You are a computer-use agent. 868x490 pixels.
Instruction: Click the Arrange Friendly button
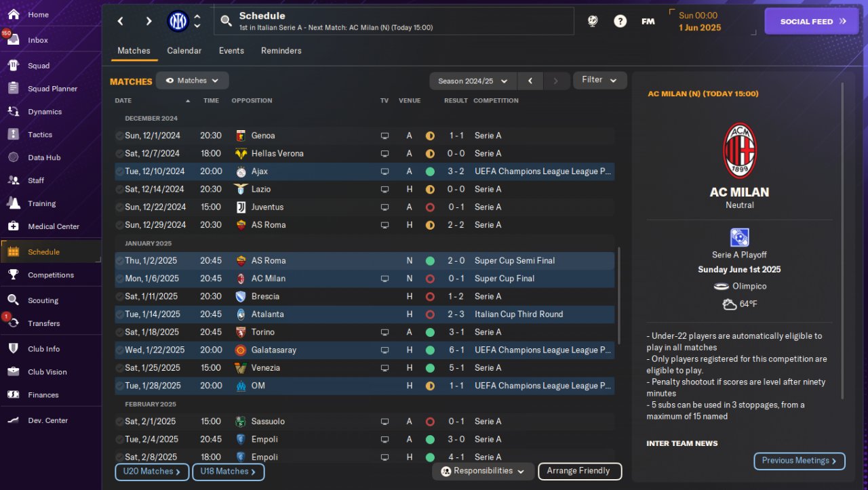tap(579, 471)
